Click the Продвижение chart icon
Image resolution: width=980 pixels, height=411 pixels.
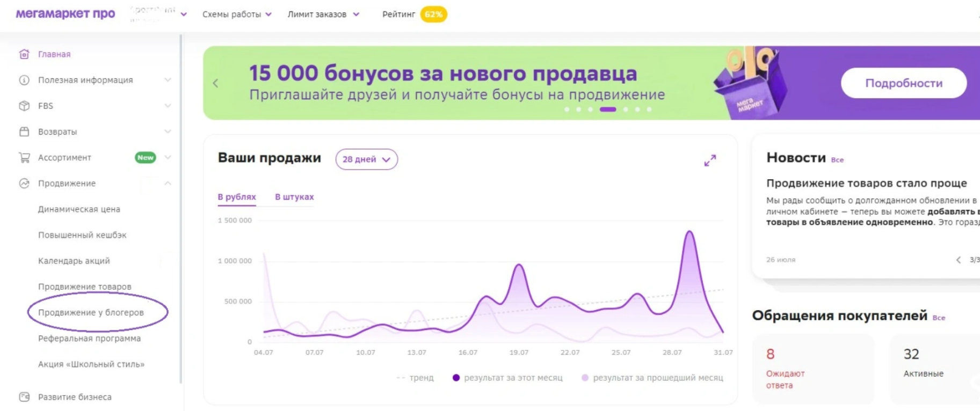pos(24,183)
